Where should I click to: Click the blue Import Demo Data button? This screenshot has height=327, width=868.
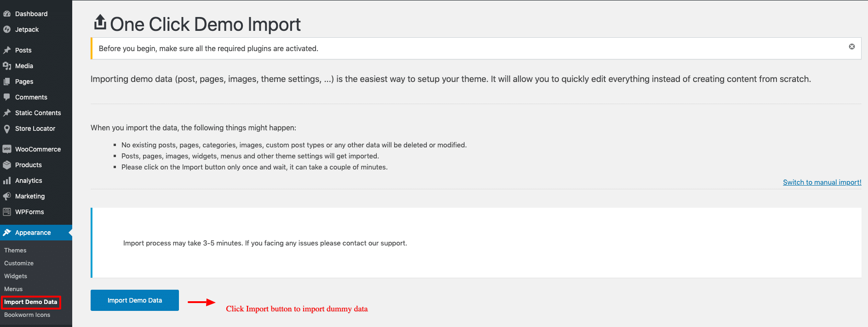pyautogui.click(x=135, y=300)
